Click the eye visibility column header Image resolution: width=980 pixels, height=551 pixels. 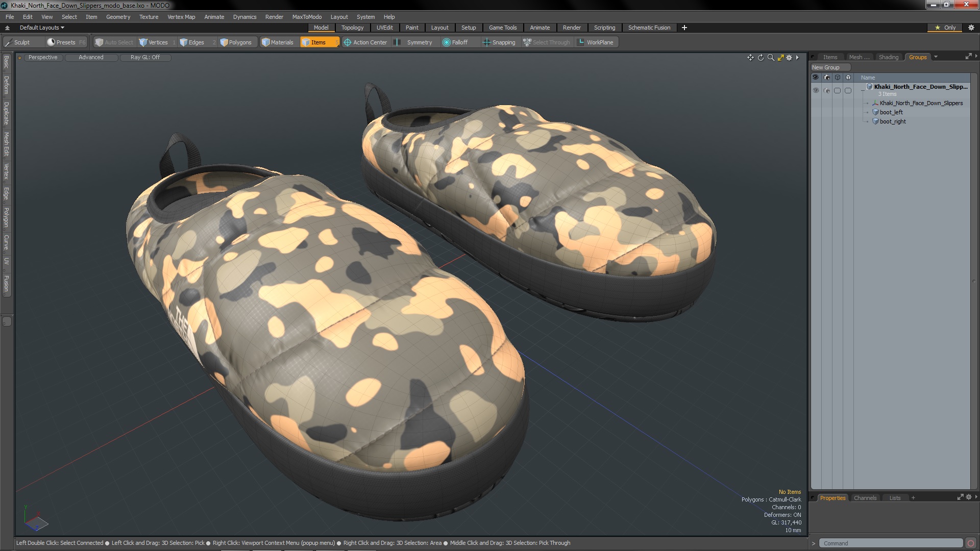[x=816, y=78]
